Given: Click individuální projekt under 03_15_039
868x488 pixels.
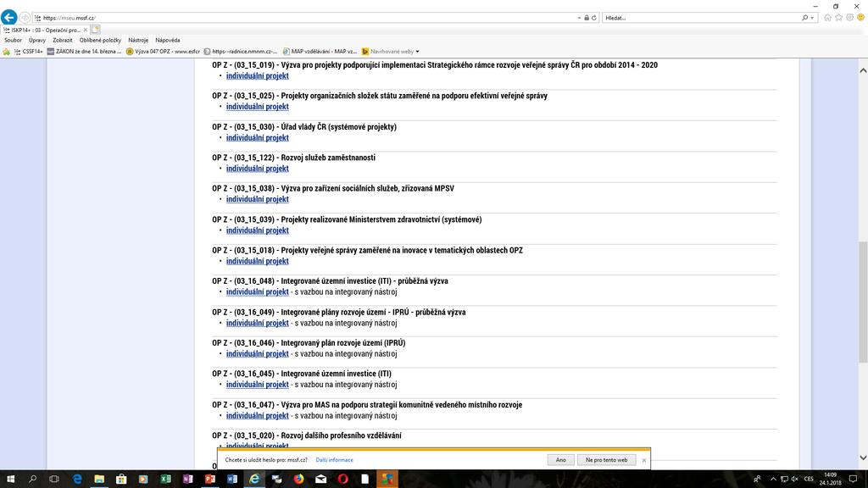Looking at the screenshot, I should [x=258, y=230].
